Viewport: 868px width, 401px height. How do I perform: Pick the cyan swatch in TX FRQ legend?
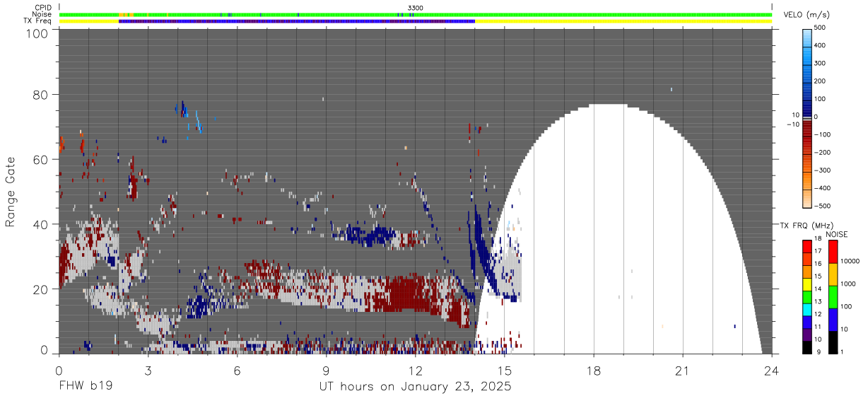click(x=807, y=308)
